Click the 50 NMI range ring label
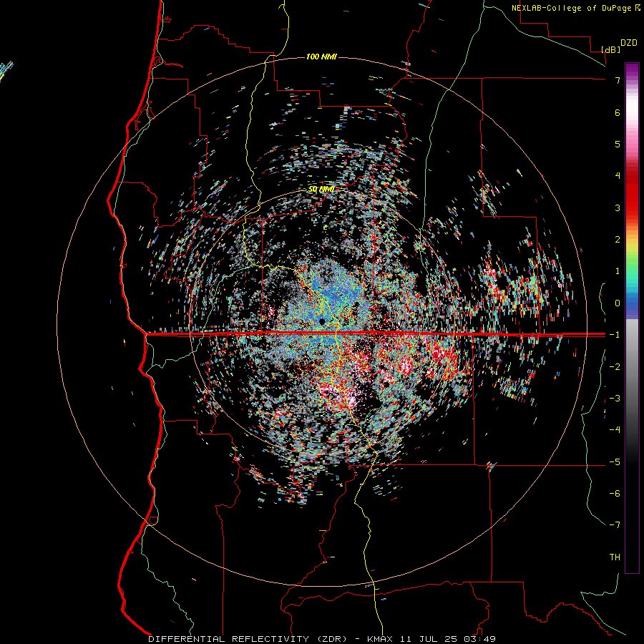The height and width of the screenshot is (644, 644). click(321, 189)
